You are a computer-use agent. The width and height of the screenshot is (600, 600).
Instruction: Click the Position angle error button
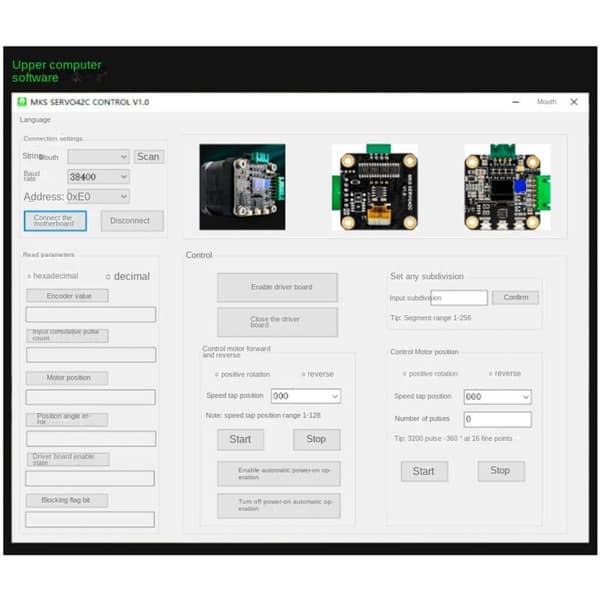(x=67, y=419)
